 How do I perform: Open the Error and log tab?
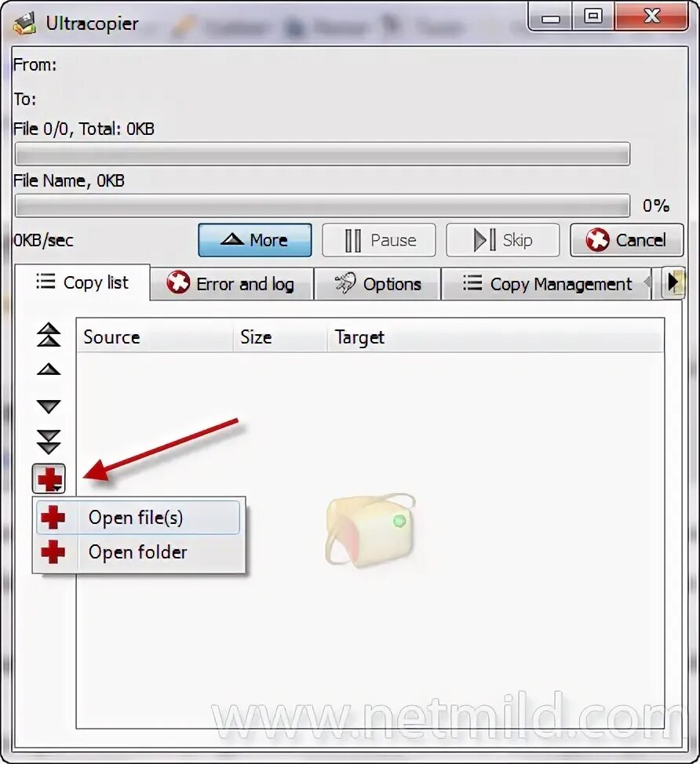[232, 284]
